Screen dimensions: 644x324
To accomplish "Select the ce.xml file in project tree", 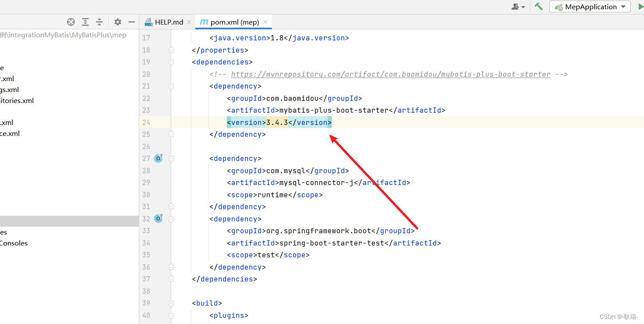I will (10, 134).
